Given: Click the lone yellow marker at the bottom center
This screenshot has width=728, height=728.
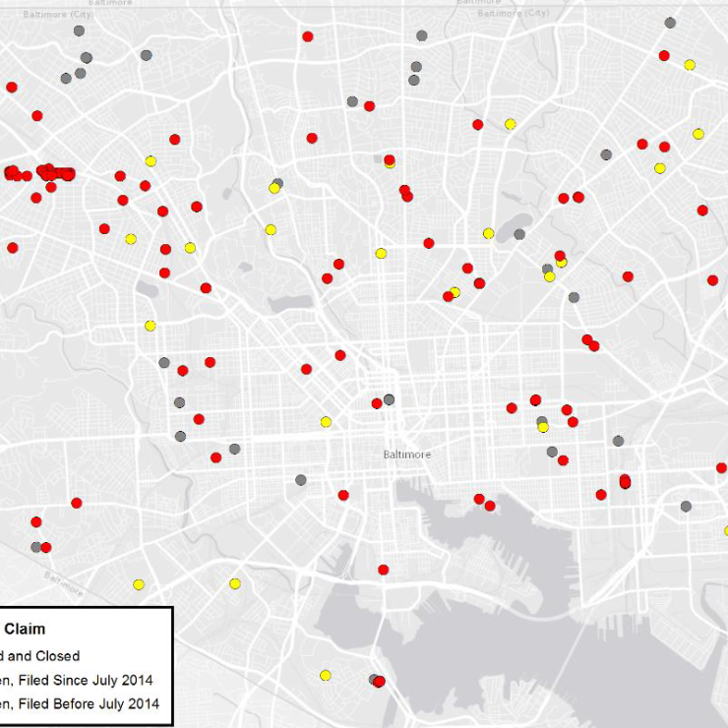Looking at the screenshot, I should click(x=326, y=675).
